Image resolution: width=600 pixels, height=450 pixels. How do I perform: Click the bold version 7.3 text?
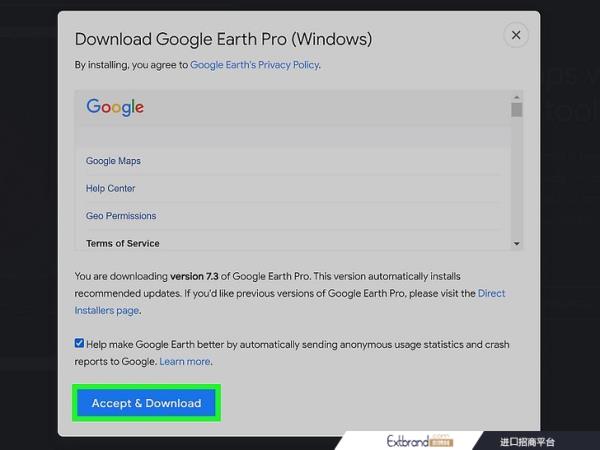click(194, 276)
